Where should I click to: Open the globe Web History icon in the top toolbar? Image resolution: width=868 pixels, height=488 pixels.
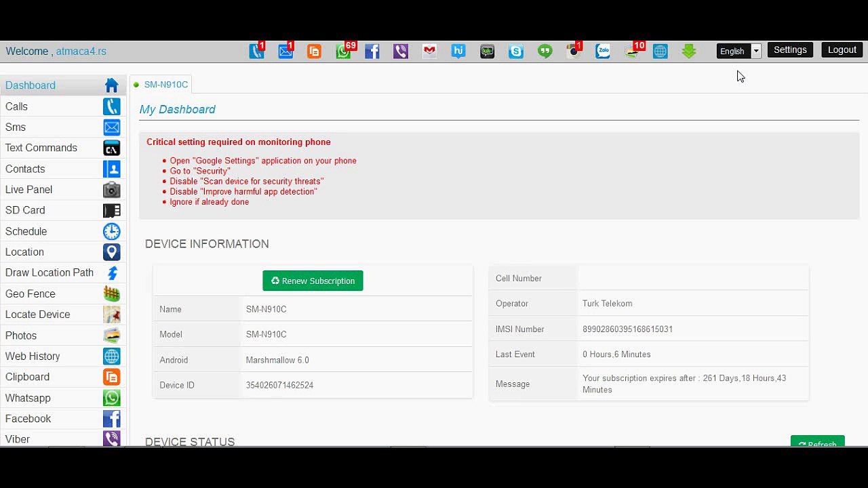click(660, 51)
